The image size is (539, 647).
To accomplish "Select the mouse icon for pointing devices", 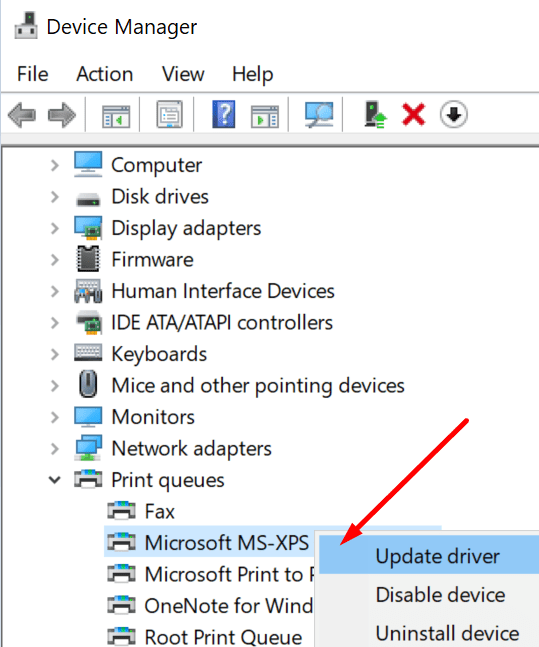I will tap(88, 384).
